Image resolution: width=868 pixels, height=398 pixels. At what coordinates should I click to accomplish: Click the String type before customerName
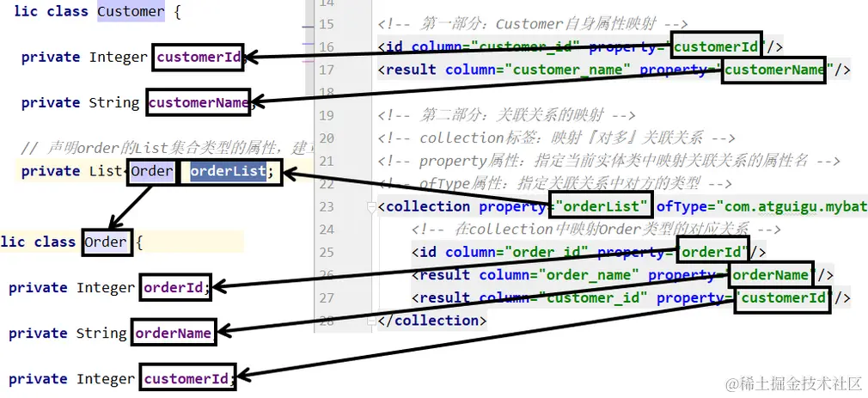pyautogui.click(x=114, y=102)
